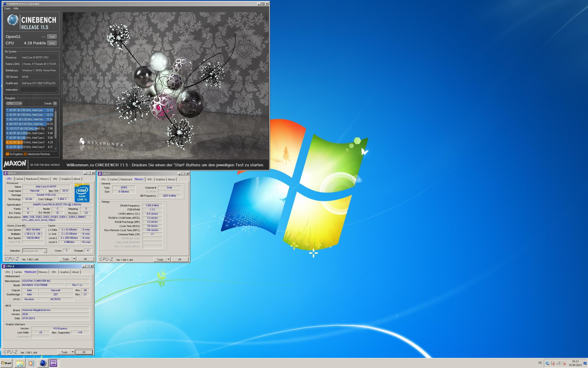
Task: Click the Information input field
Action: click(39, 89)
